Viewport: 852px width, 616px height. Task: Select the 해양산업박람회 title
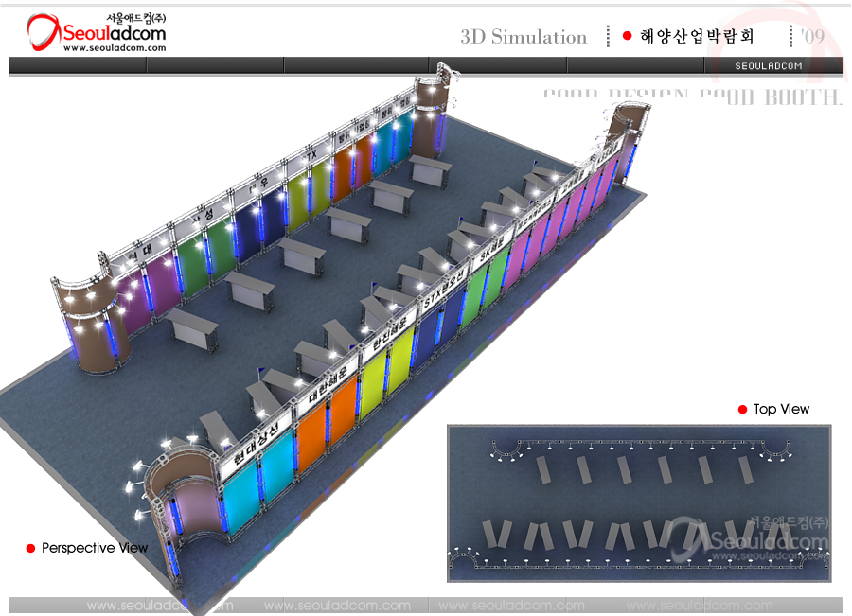[x=696, y=37]
